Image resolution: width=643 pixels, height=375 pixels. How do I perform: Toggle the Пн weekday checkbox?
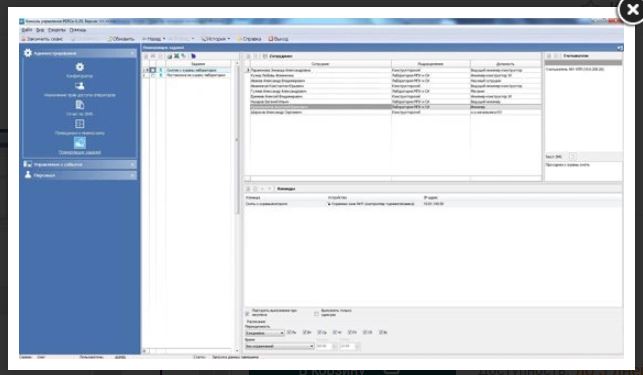tap(289, 332)
